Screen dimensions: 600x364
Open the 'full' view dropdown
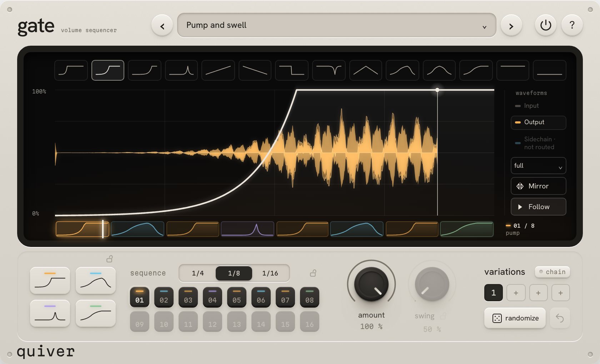[x=538, y=166]
